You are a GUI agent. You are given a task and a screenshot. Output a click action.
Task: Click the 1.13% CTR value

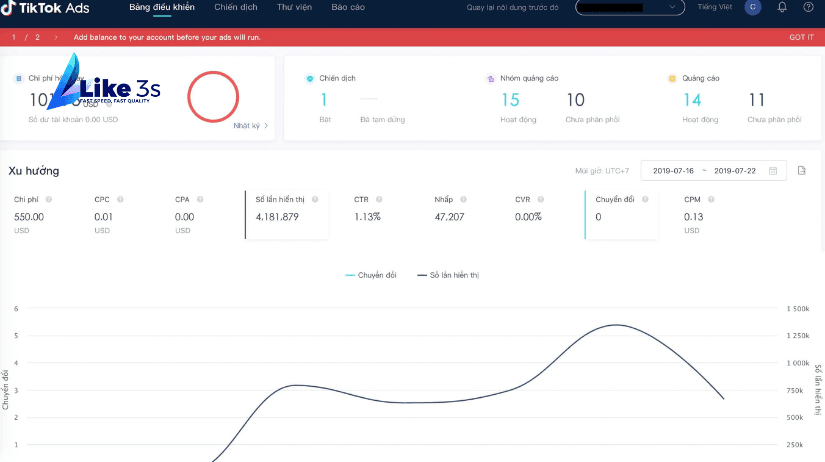click(367, 217)
